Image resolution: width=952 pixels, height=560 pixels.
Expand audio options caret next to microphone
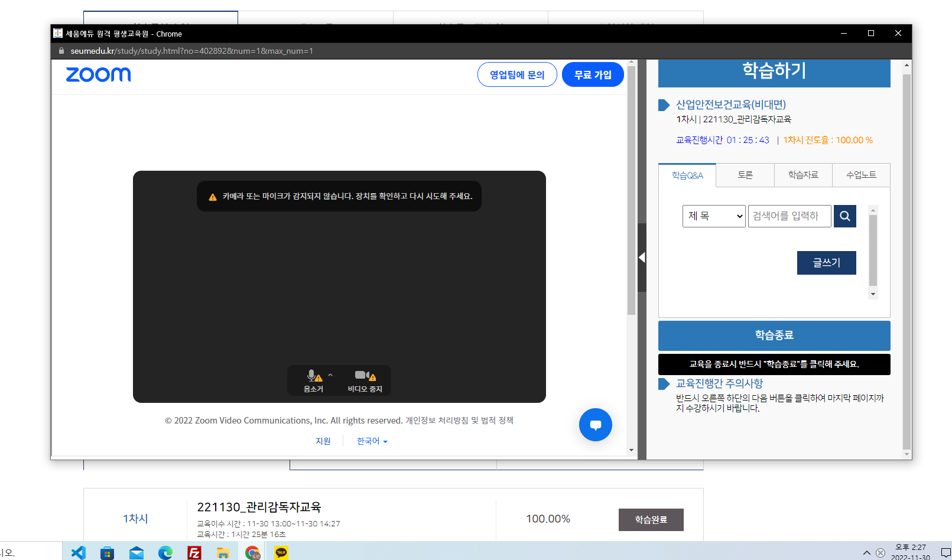pyautogui.click(x=330, y=375)
